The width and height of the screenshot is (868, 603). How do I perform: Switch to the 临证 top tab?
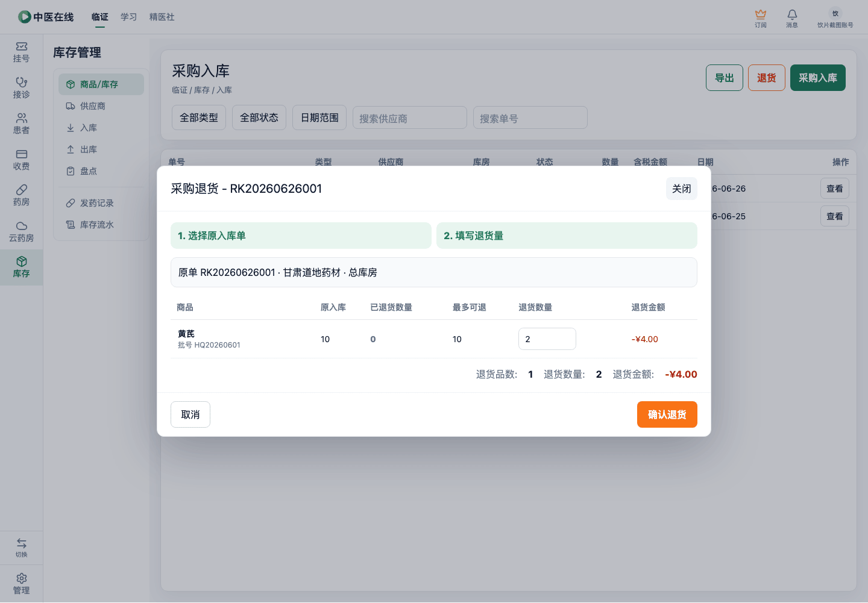click(x=100, y=17)
